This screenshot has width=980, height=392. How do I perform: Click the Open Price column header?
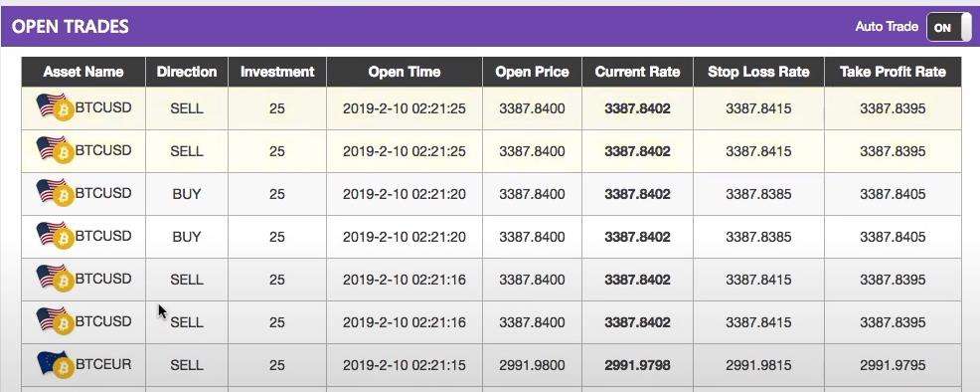[532, 72]
